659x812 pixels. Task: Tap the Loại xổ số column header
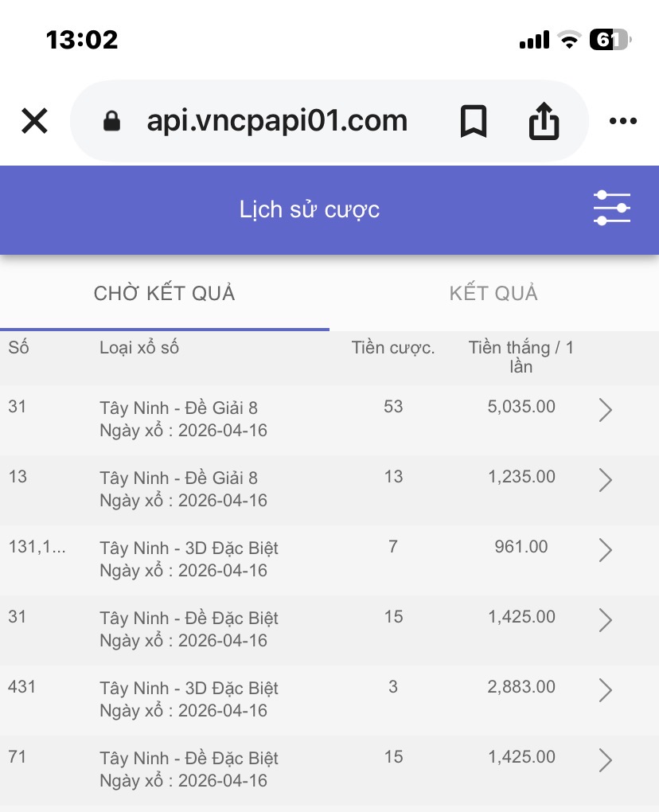139,348
